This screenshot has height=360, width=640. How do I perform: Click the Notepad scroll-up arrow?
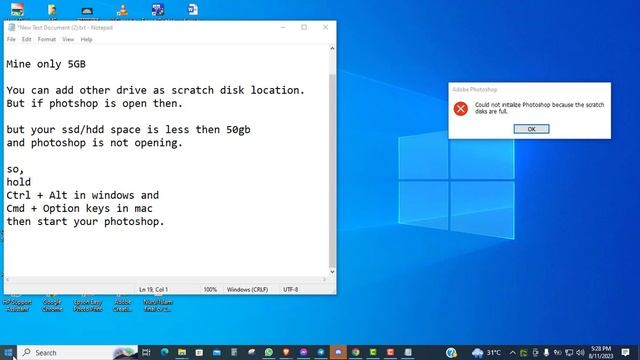332,48
